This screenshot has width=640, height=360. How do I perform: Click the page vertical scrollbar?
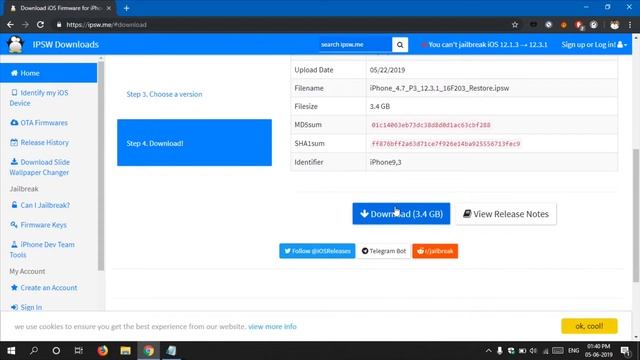click(x=636, y=215)
